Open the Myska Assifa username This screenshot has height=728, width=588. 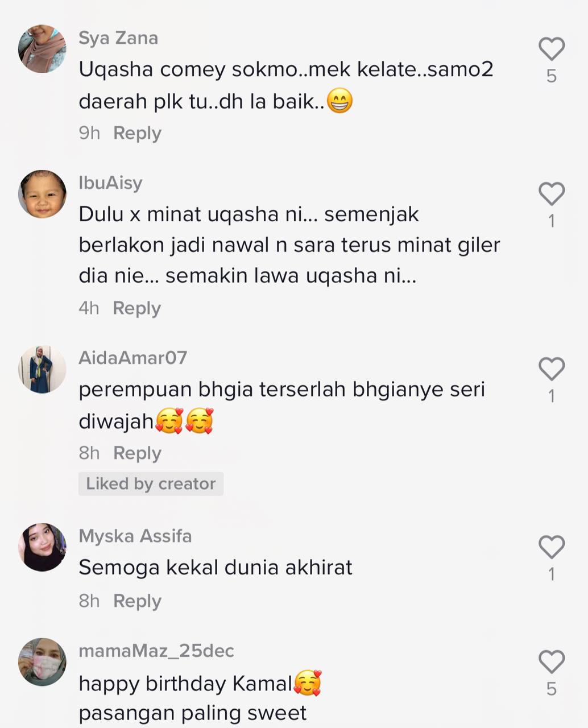[x=135, y=536]
